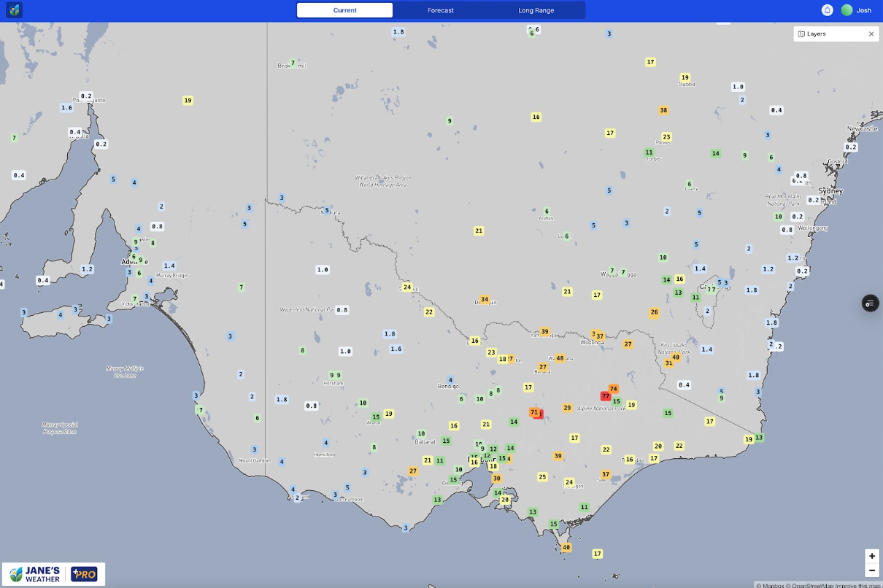The width and height of the screenshot is (883, 588).
Task: Click the Alpine National Park label
Action: tap(601, 409)
